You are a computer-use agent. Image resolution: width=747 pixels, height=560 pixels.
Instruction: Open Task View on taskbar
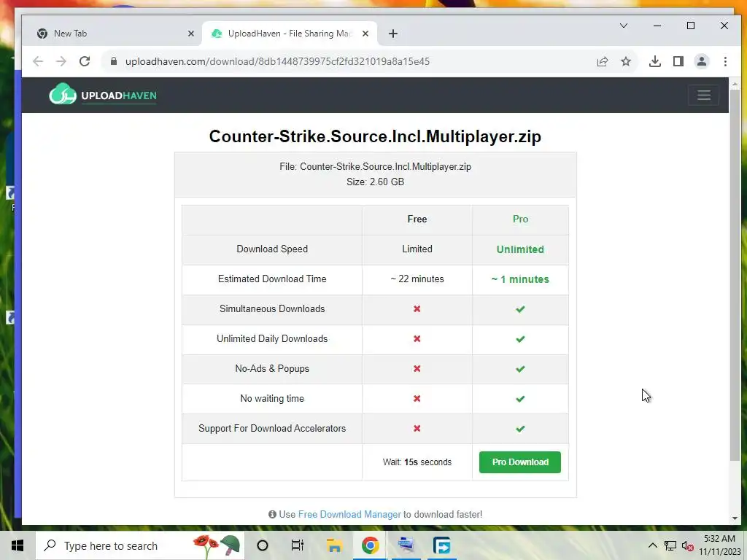[298, 545]
